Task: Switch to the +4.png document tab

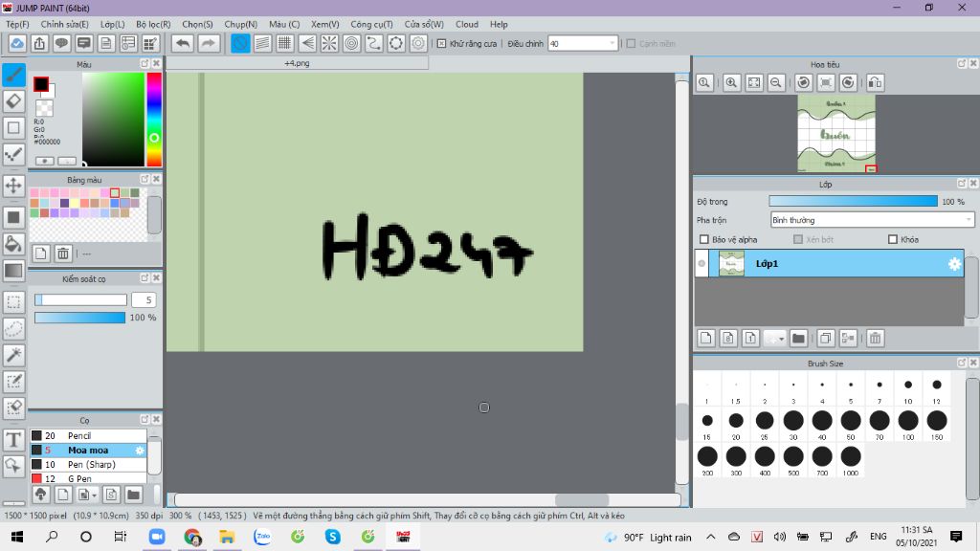Action: [x=298, y=63]
